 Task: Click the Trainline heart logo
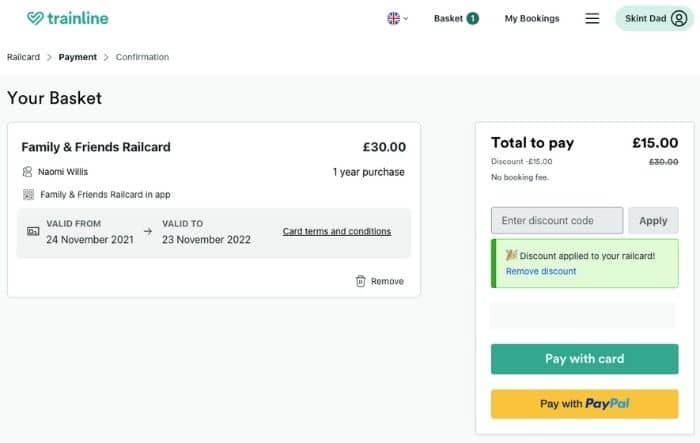tap(35, 18)
